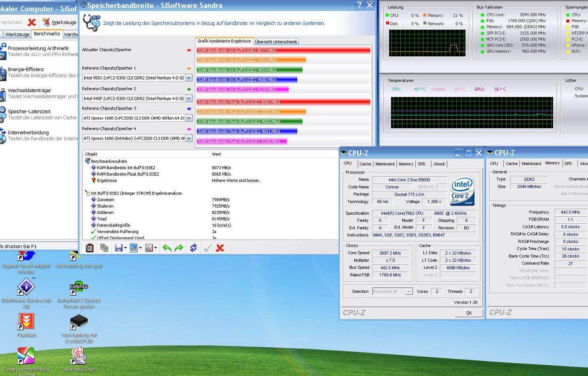Screen dimensions: 588x376
Task: Open the Internetverbindung benchmark icon
Action: coord(4,135)
